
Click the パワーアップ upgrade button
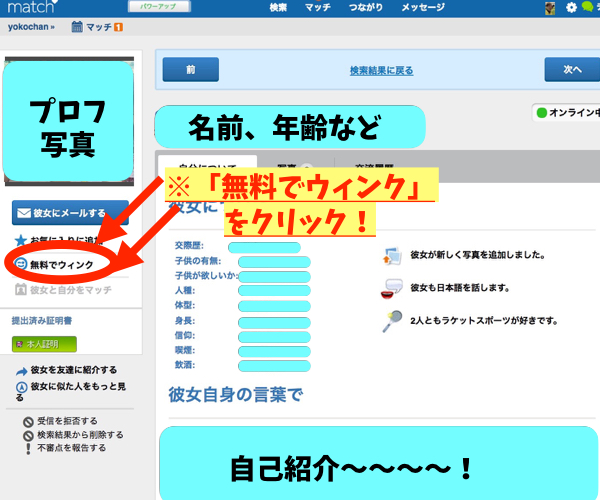[x=159, y=7]
